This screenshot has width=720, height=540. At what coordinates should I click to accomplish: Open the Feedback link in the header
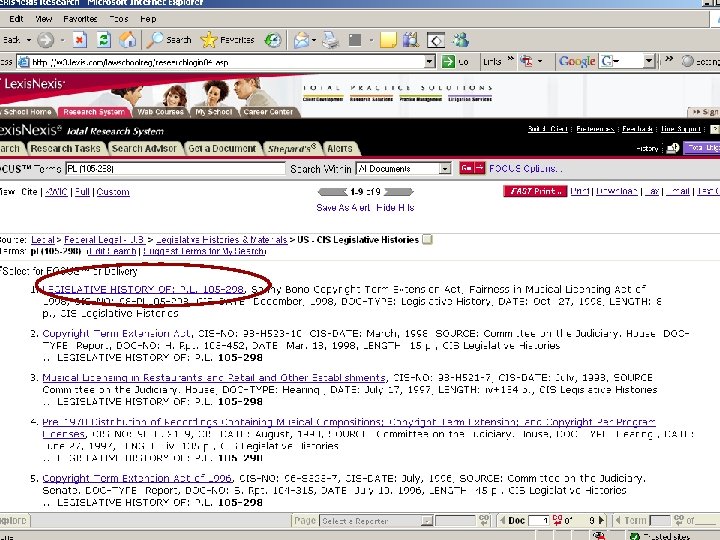(637, 129)
